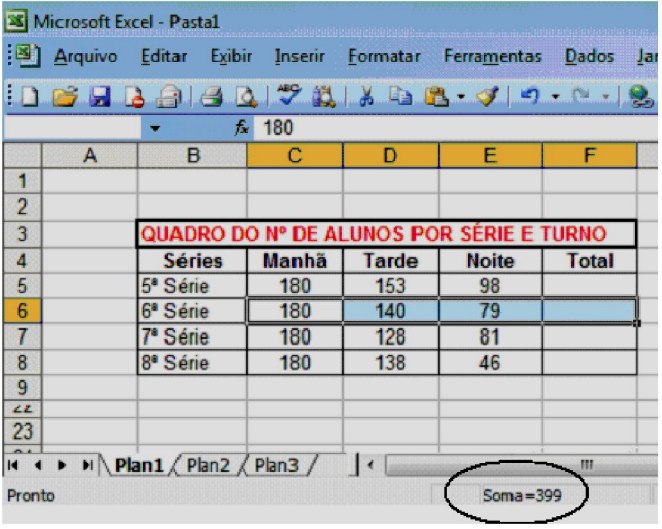Click the Print icon
This screenshot has width=662, height=529.
tap(169, 96)
